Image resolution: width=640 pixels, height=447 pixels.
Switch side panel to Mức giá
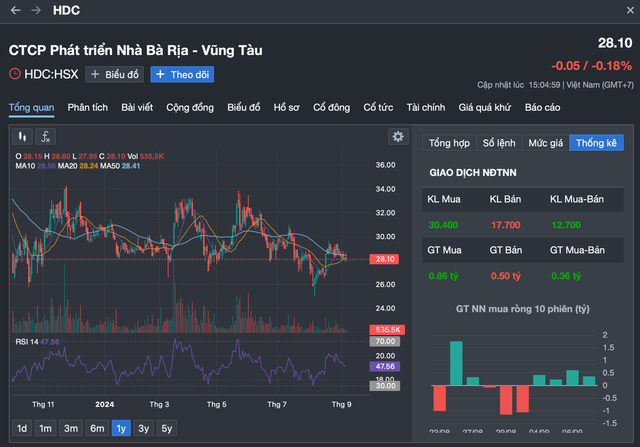pos(546,143)
